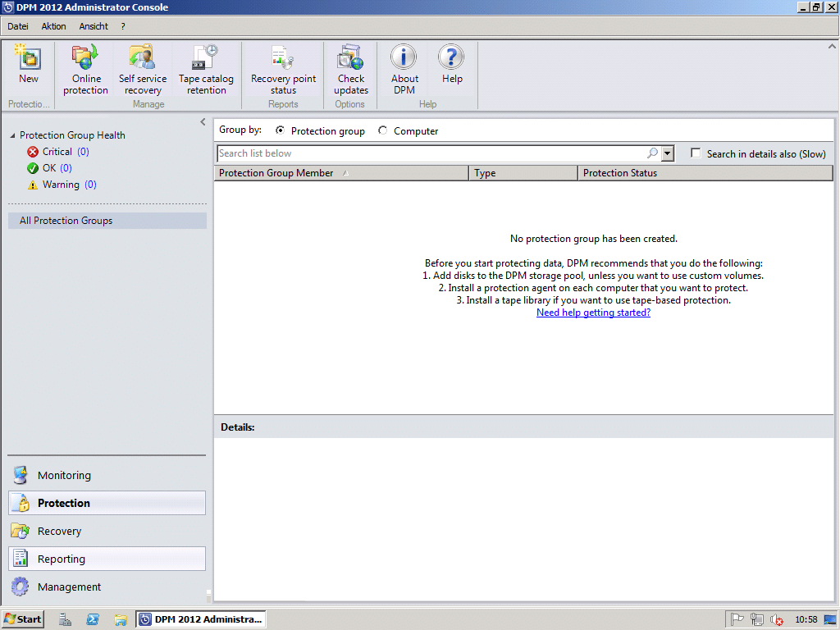
Task: Open the Management workspace
Action: (x=107, y=587)
